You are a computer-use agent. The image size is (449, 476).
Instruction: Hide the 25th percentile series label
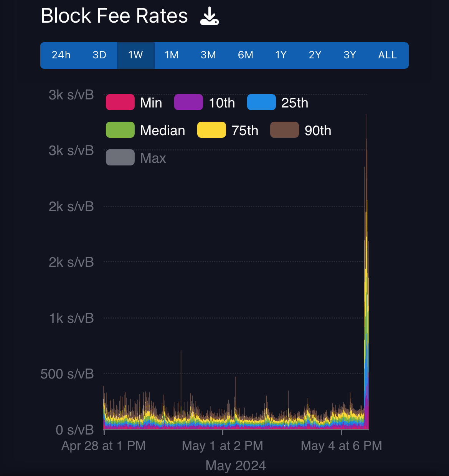tap(294, 103)
